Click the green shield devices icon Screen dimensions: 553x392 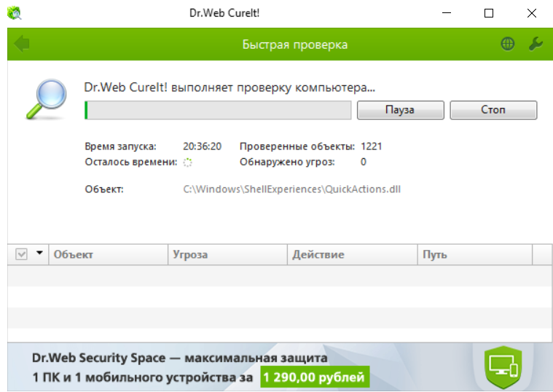click(x=503, y=367)
